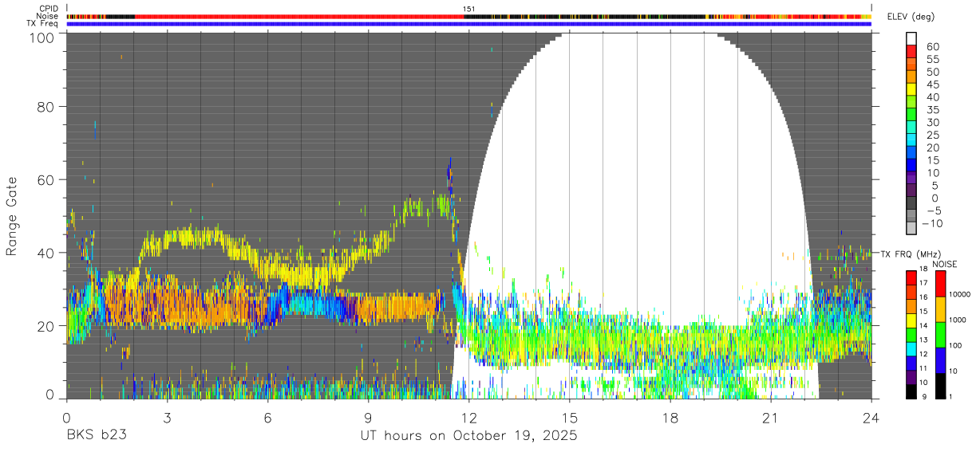Click the 'BKS b23' radar beam label
Screen dimensions: 980x452
click(x=96, y=436)
